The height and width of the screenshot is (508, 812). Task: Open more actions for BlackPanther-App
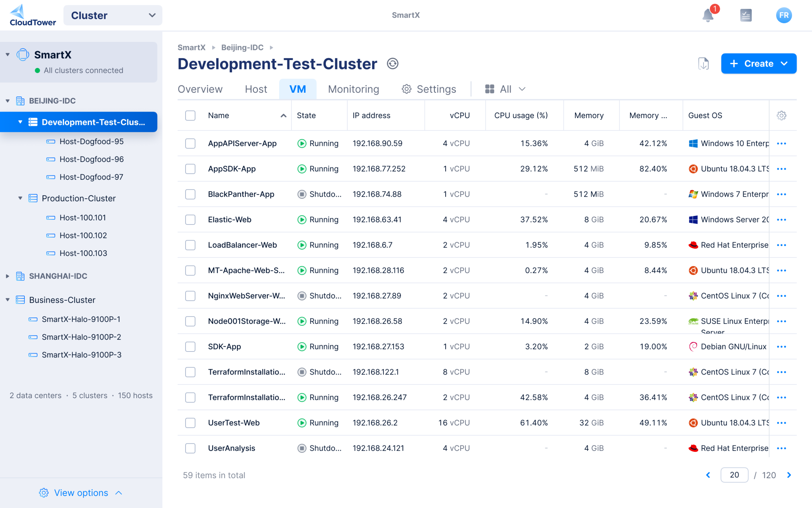[x=782, y=194]
